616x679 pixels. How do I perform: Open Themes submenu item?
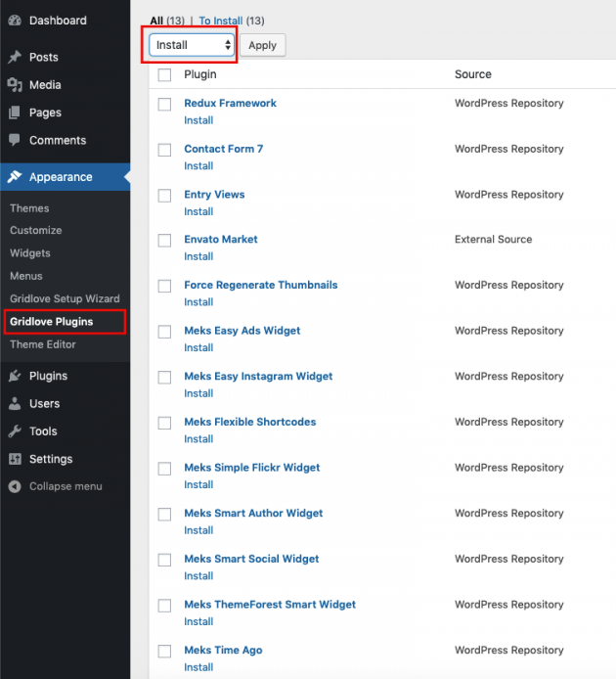point(29,208)
